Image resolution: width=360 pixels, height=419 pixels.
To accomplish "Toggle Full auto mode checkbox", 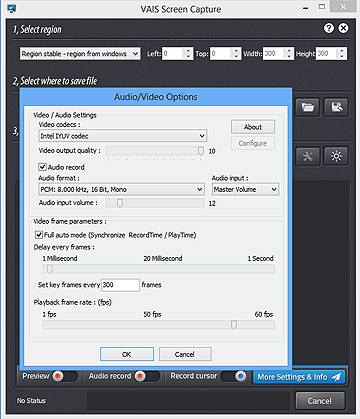I will click(x=39, y=235).
